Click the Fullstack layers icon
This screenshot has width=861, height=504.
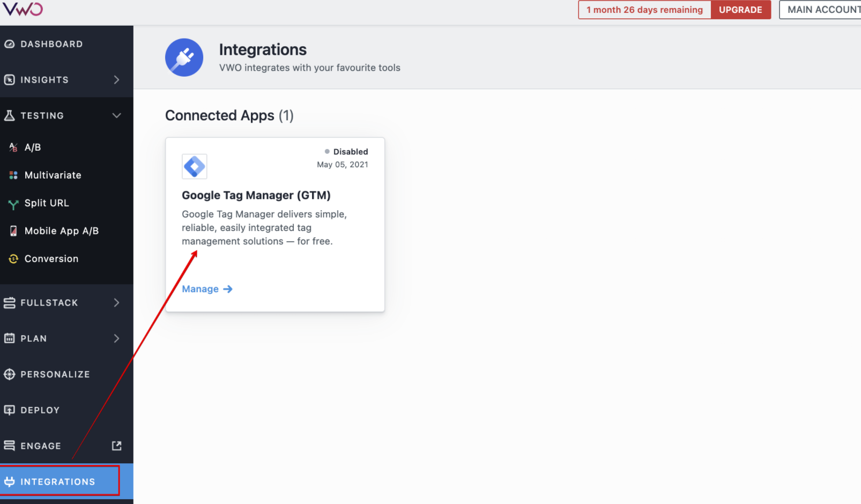point(10,303)
